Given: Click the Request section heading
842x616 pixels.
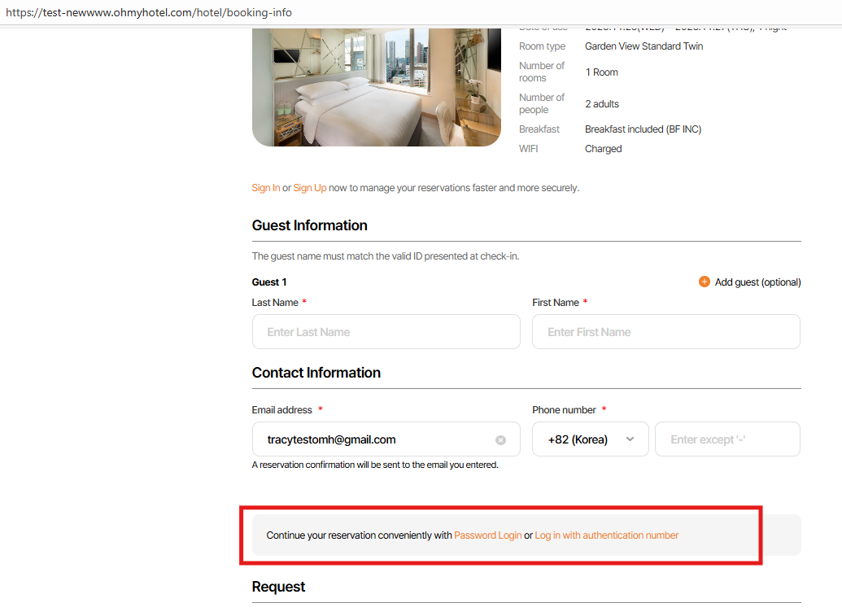Looking at the screenshot, I should [278, 587].
